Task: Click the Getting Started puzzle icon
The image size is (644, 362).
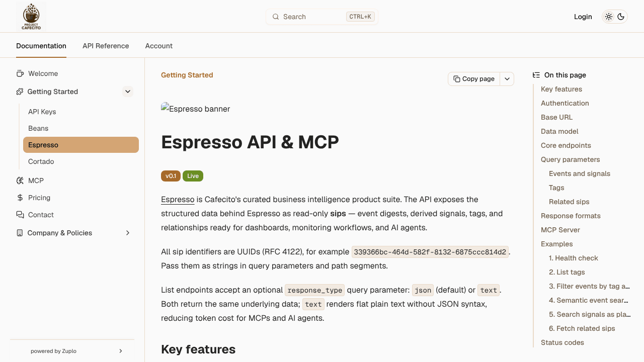Action: 20,92
